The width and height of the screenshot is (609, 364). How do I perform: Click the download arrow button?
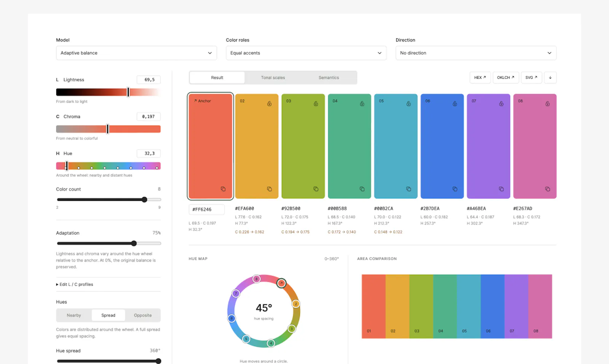[550, 78]
